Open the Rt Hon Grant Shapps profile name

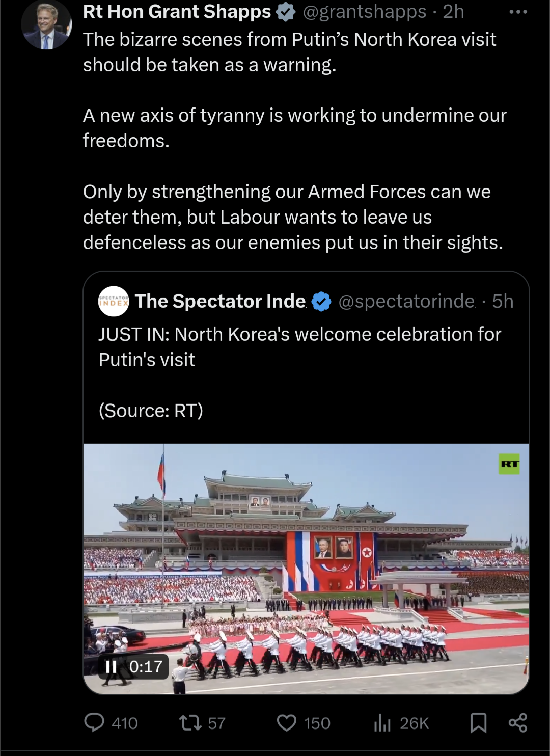coord(177,11)
